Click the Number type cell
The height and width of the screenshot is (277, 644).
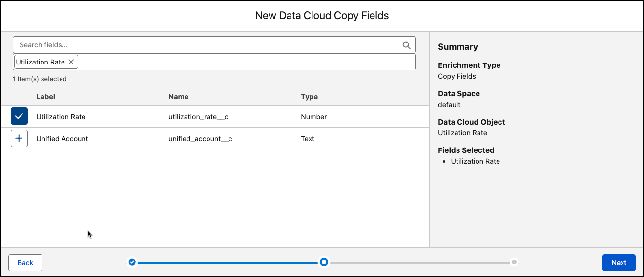point(313,117)
